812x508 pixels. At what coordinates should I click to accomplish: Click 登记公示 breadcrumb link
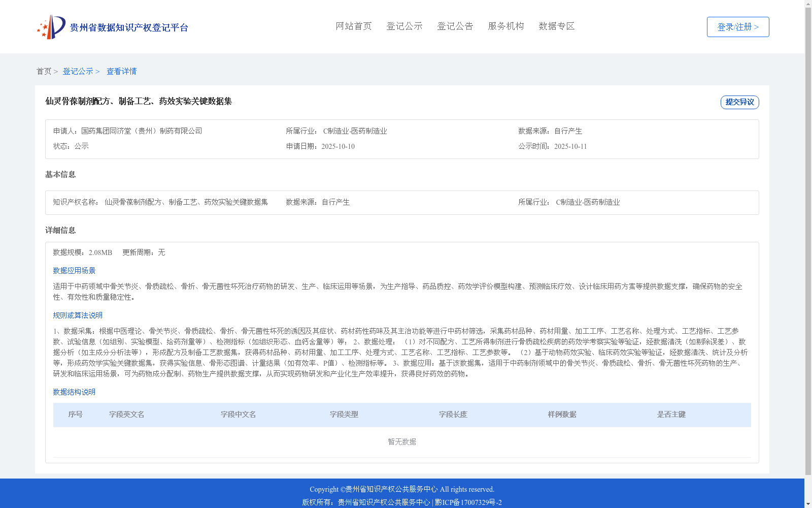point(78,72)
